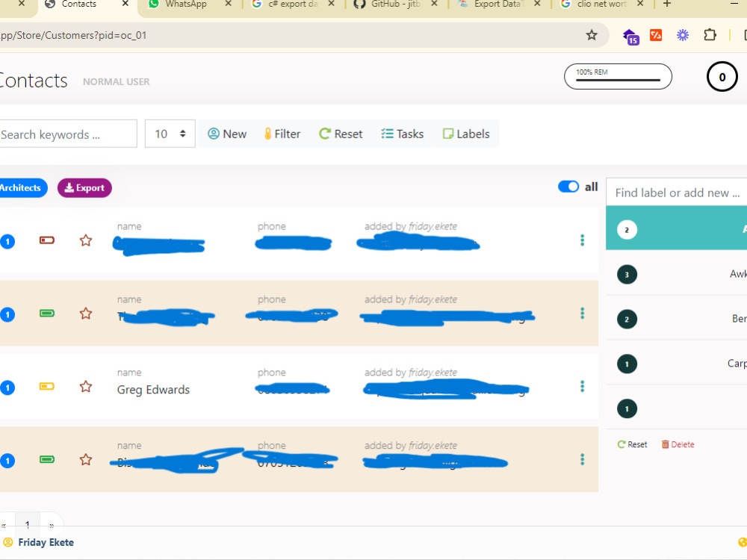This screenshot has height=560, width=747.
Task: Switch to the Export Data tab
Action: (498, 4)
